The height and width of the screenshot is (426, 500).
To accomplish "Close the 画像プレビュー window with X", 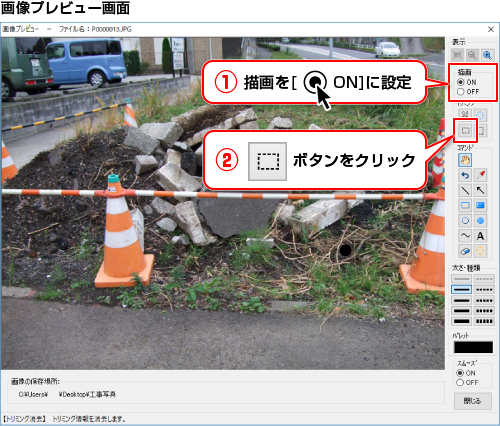I will click(491, 29).
